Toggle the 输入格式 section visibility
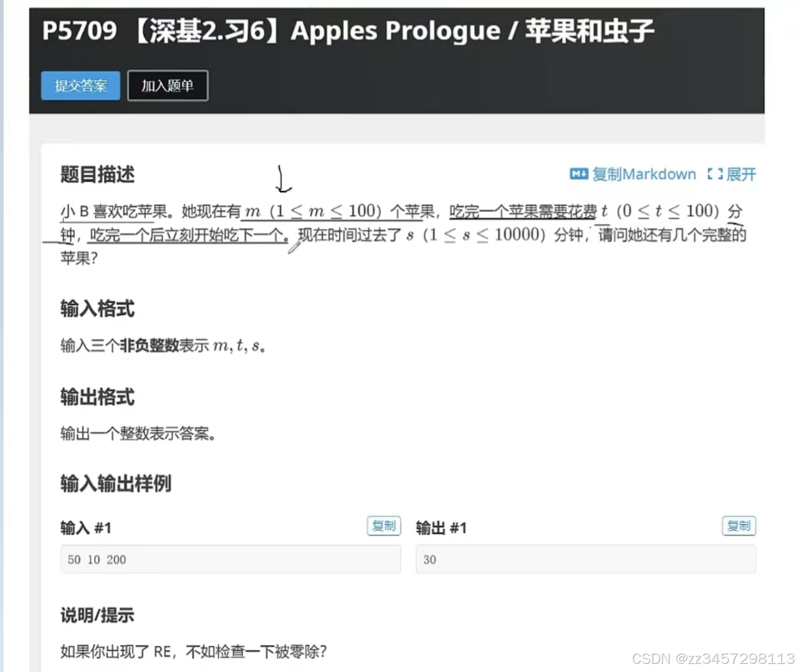This screenshot has height=672, width=797. coord(97,309)
